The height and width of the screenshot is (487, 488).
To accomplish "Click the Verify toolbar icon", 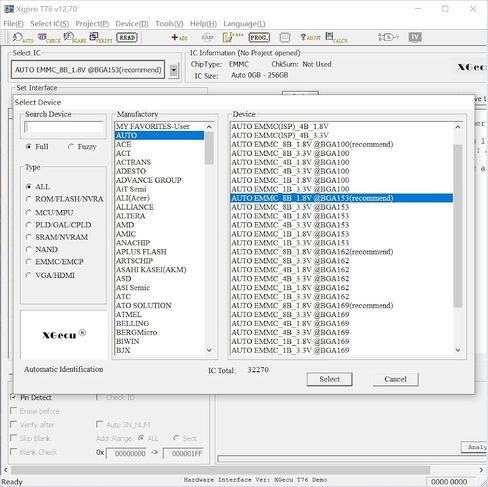I will tap(101, 38).
